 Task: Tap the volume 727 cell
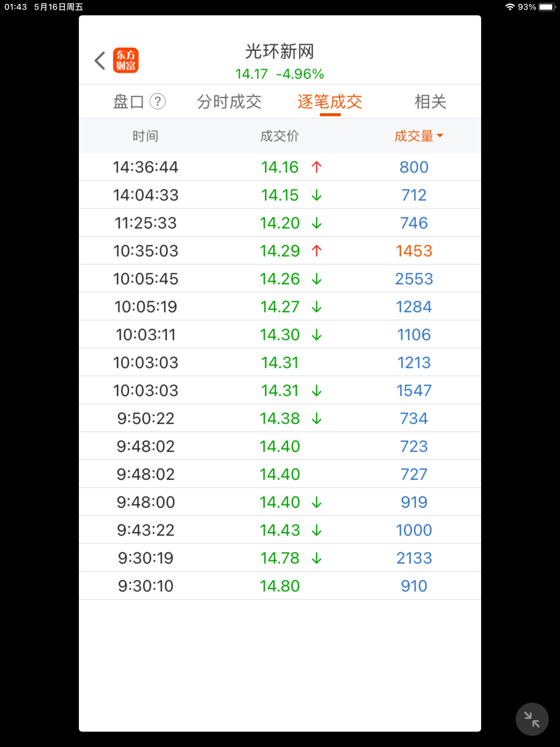(x=414, y=474)
